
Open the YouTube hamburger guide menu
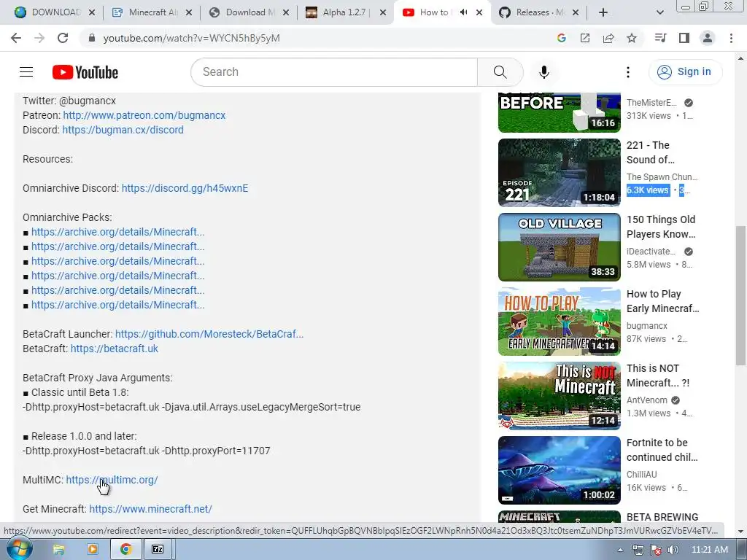(x=26, y=72)
